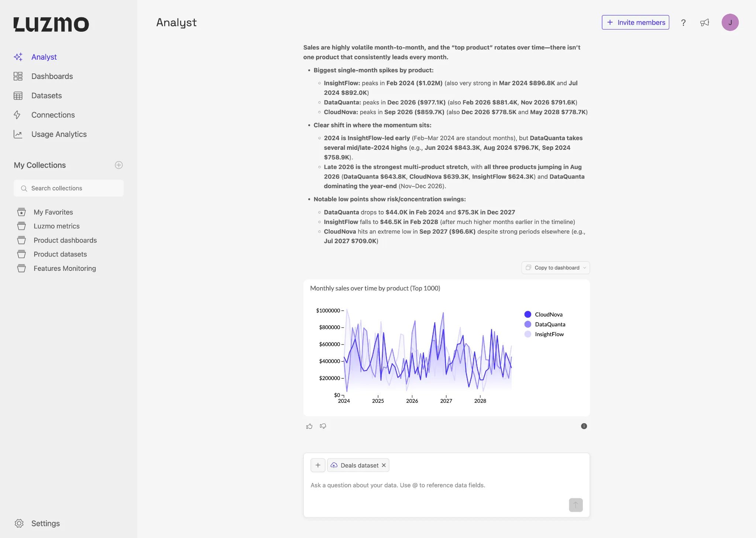Image resolution: width=756 pixels, height=538 pixels.
Task: Click the My Favorites collection icon
Action: click(21, 212)
